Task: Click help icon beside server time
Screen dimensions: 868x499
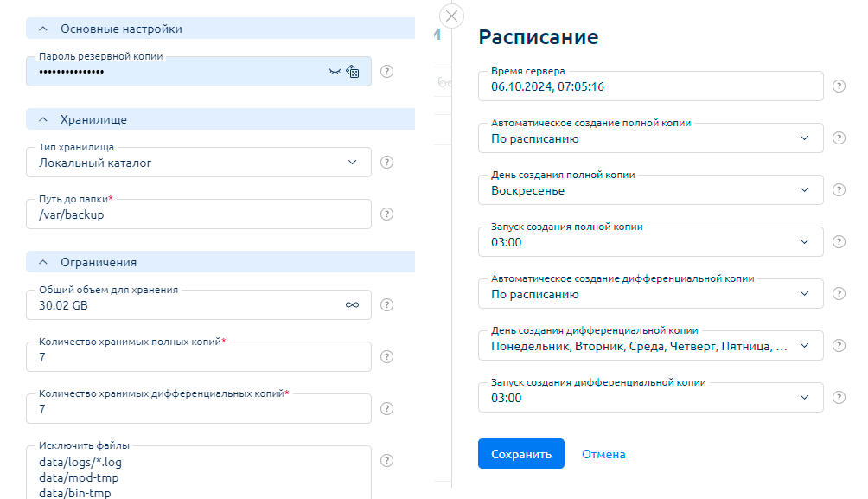Action: [x=839, y=86]
